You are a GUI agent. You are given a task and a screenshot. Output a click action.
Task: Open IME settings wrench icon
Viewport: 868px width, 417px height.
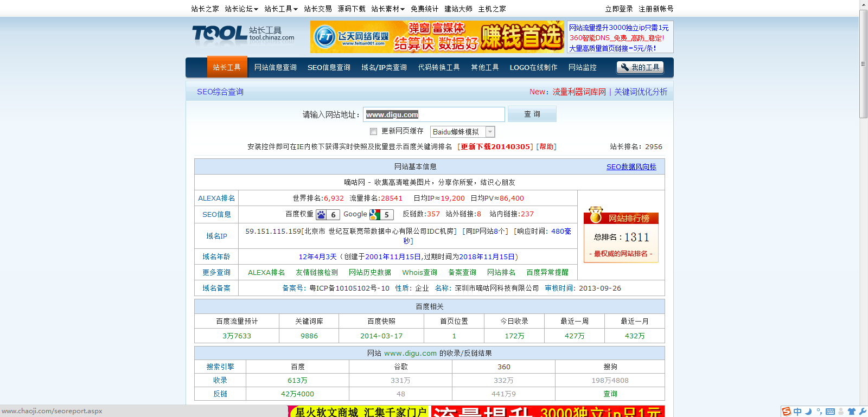point(863,412)
